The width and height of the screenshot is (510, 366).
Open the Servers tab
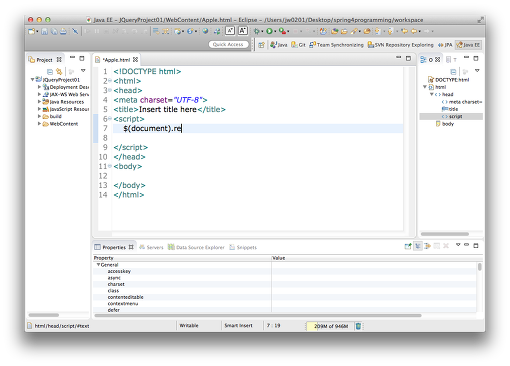(151, 247)
